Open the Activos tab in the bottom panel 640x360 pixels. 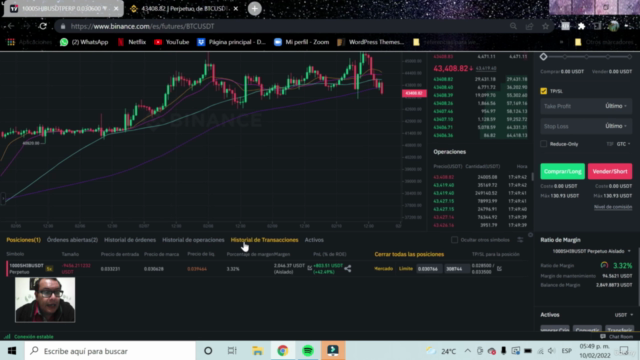coord(314,240)
